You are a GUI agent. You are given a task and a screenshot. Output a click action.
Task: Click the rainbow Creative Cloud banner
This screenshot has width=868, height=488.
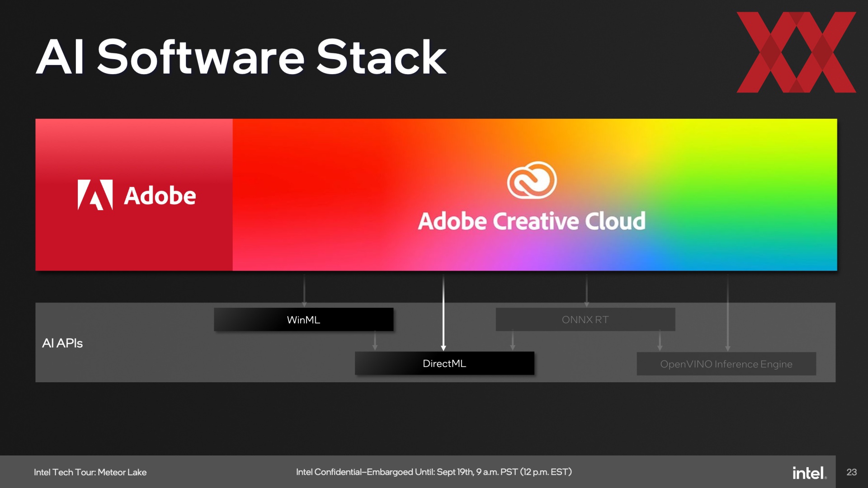pos(535,195)
